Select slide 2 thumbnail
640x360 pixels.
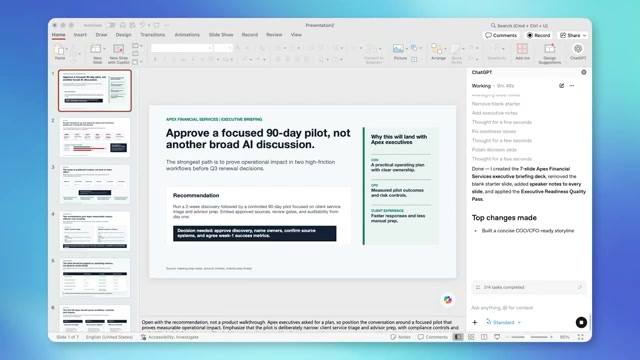(95, 138)
